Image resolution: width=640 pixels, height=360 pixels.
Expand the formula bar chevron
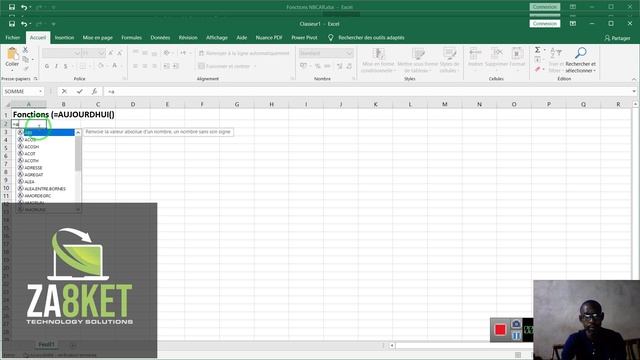pos(634,91)
